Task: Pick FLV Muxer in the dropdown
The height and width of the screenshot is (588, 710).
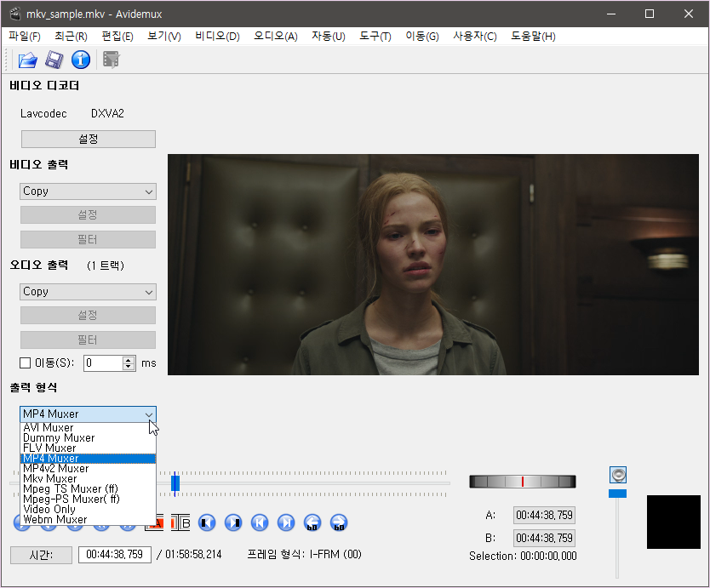Action: coord(89,448)
